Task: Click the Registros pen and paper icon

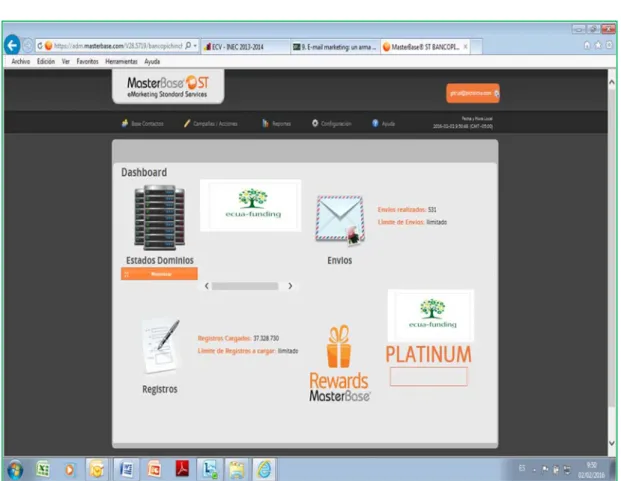Action: [161, 347]
